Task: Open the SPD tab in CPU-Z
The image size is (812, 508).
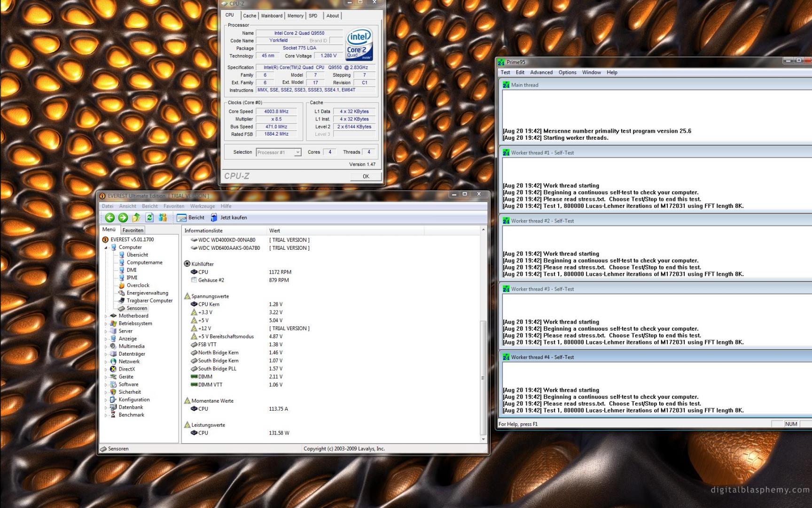Action: tap(313, 16)
